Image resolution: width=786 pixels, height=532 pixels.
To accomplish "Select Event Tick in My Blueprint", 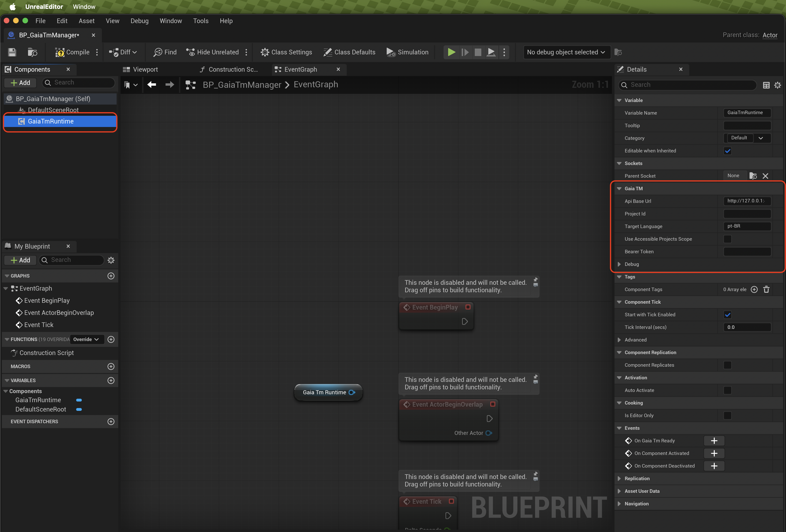I will pos(39,325).
